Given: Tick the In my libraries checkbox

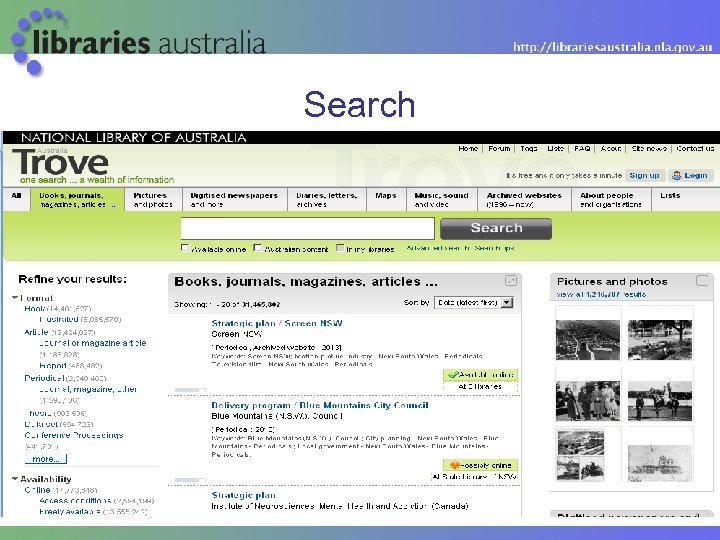Looking at the screenshot, I should click(x=340, y=248).
